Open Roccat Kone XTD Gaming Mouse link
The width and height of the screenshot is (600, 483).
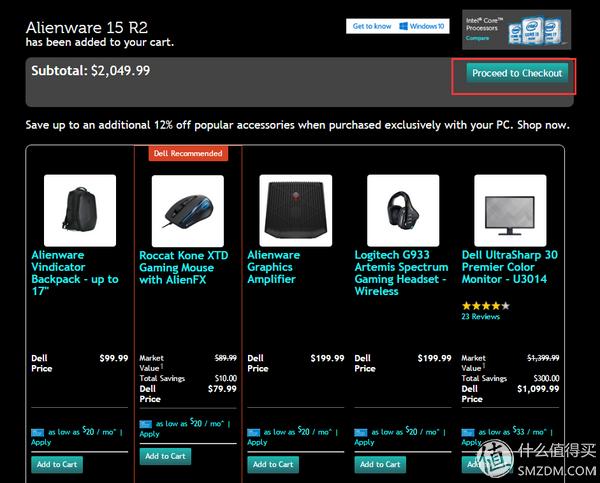pos(184,267)
